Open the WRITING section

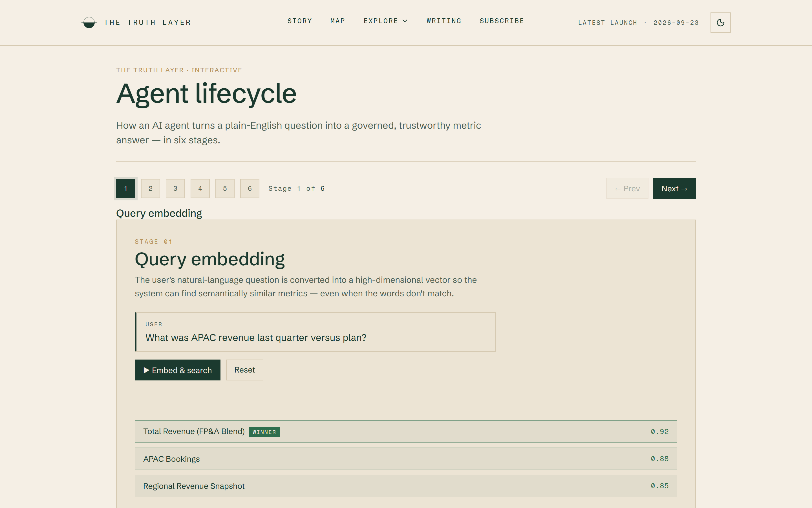(443, 21)
